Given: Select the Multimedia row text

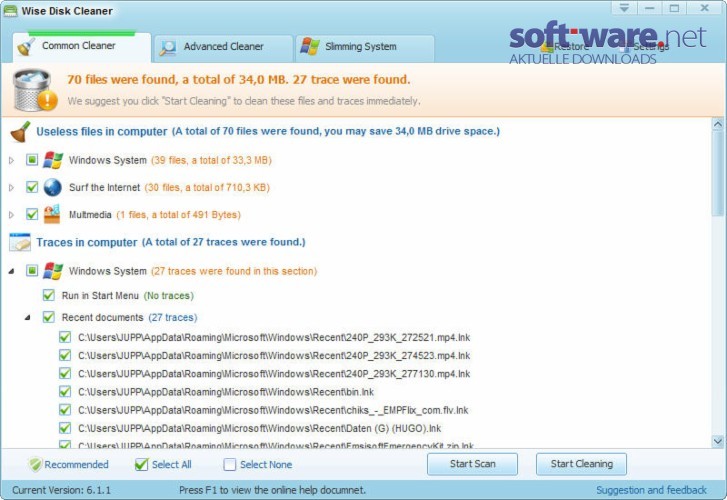Looking at the screenshot, I should pos(155,215).
